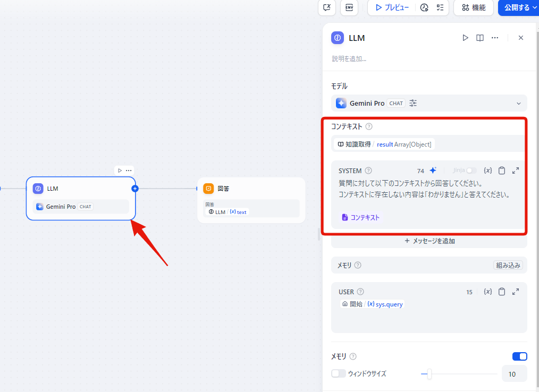Insert variable in SYSTEM prompt

487,171
